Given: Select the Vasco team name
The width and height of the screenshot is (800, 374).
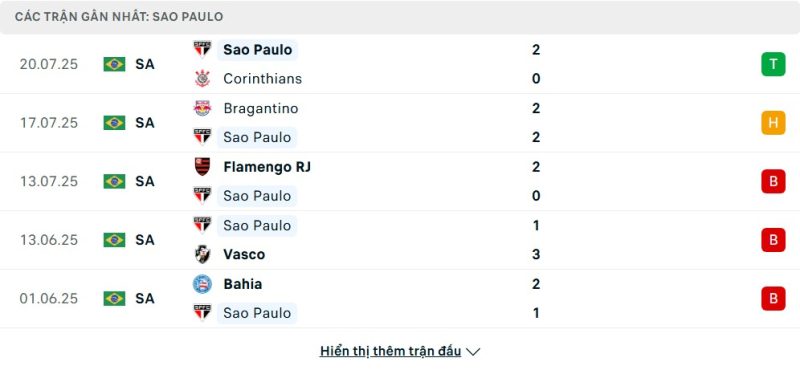Looking at the screenshot, I should tap(244, 254).
